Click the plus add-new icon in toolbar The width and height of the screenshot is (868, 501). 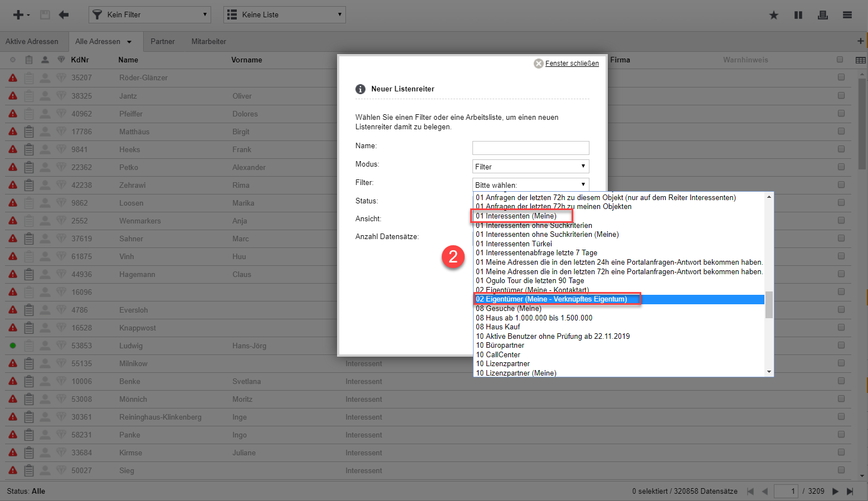click(x=18, y=15)
